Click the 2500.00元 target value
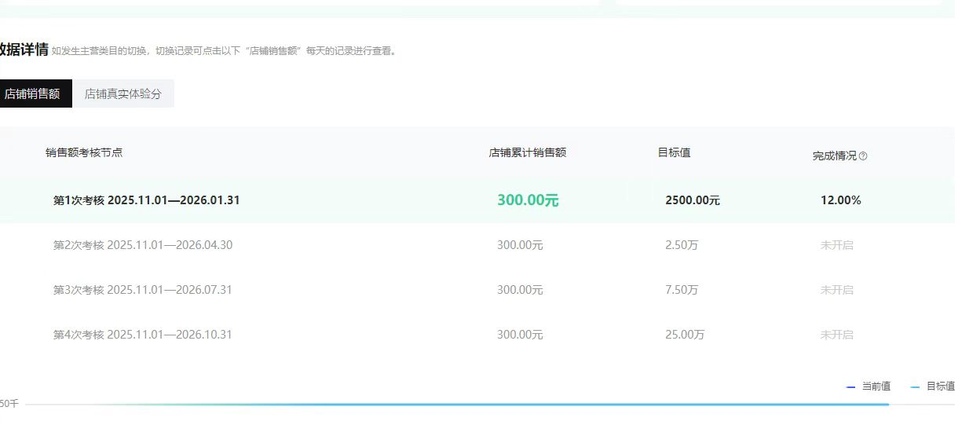Screen dimensions: 980x425 692,200
